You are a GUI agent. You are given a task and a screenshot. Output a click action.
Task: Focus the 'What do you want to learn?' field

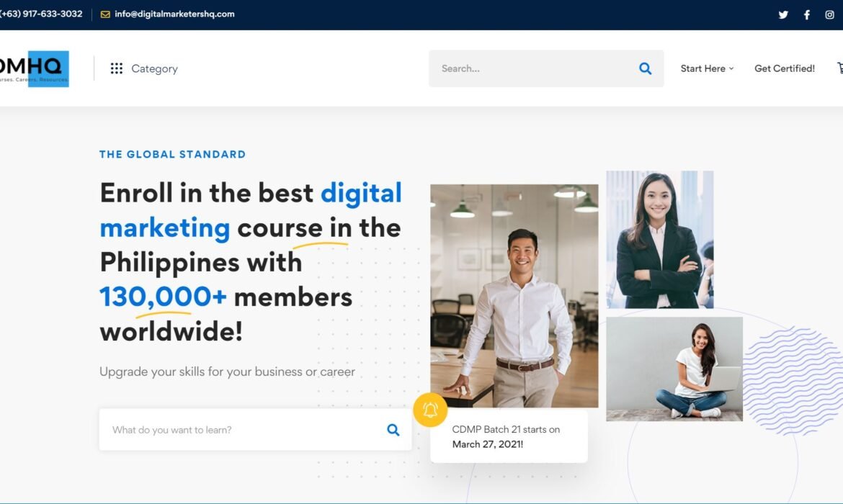(241, 430)
